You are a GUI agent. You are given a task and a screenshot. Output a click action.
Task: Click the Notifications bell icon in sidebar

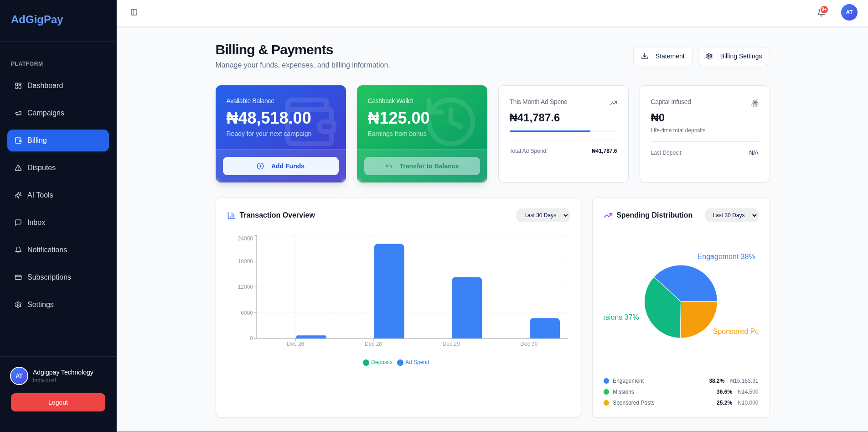[18, 250]
